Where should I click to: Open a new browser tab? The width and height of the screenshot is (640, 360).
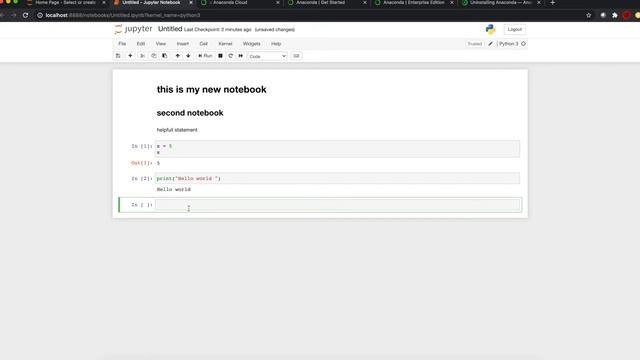(553, 2)
